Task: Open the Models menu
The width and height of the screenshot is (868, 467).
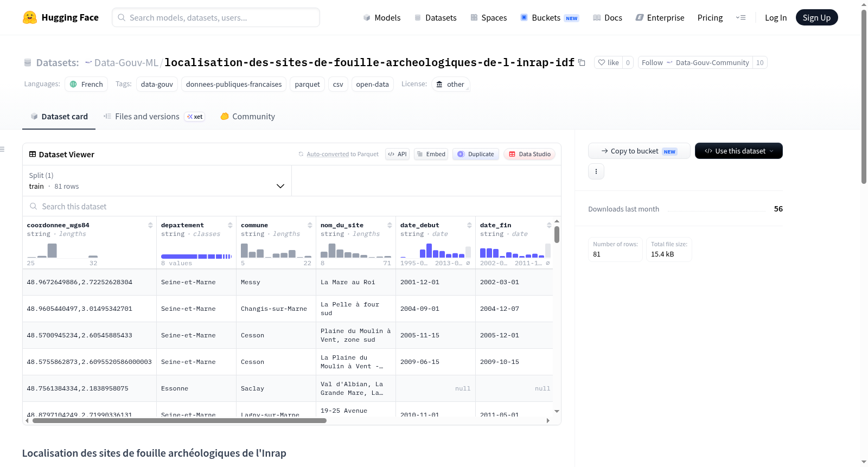Action: [382, 17]
